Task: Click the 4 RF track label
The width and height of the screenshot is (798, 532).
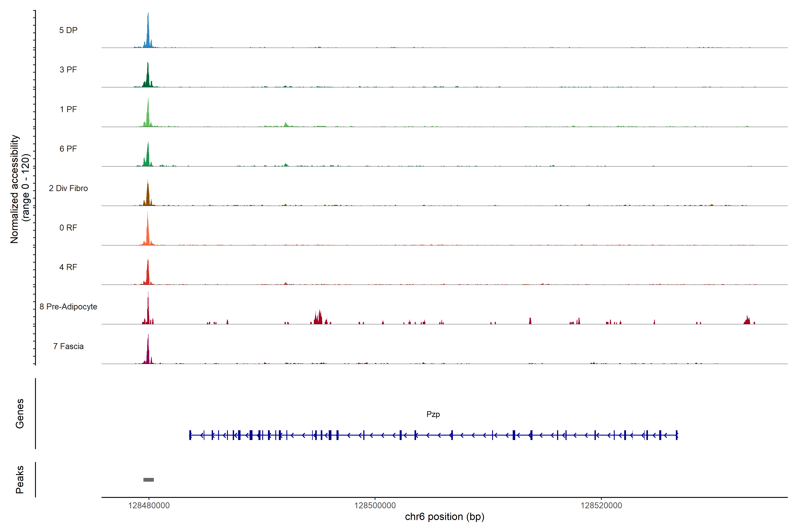Action: click(x=68, y=267)
